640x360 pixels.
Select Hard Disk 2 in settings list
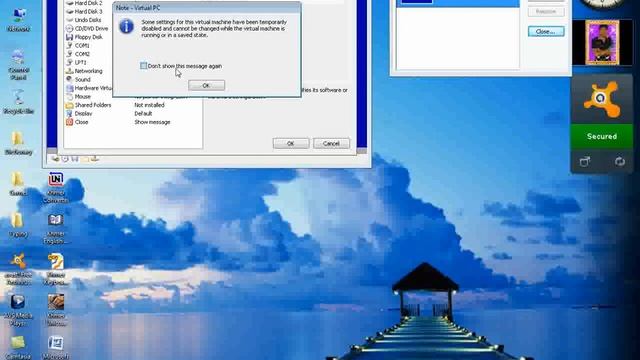[84, 3]
